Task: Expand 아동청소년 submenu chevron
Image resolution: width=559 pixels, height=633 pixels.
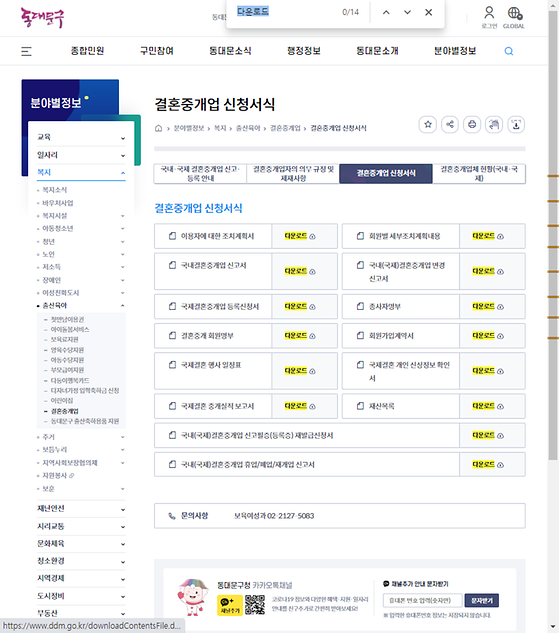Action: pyautogui.click(x=123, y=228)
